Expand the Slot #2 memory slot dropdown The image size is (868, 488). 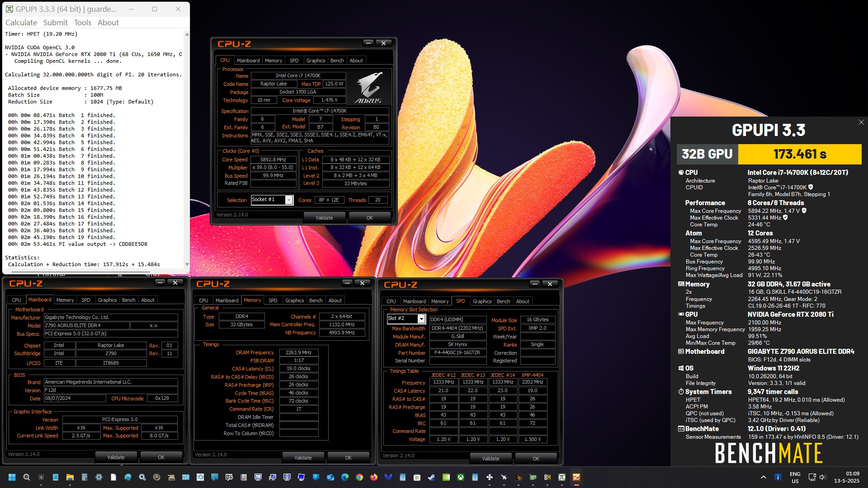[x=421, y=319]
